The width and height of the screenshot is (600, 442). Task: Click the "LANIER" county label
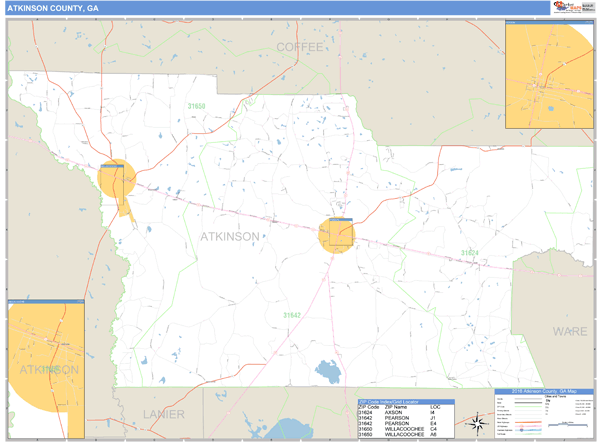[164, 414]
